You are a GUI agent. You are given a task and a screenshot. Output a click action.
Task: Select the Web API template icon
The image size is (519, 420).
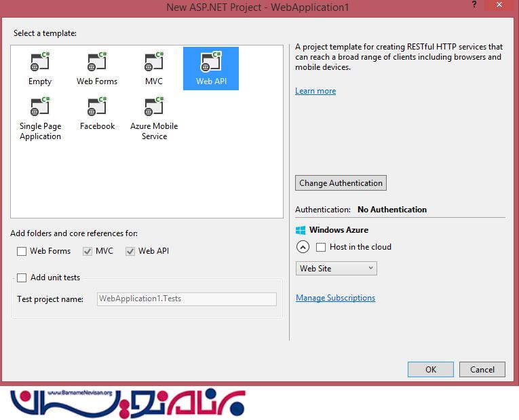point(211,62)
